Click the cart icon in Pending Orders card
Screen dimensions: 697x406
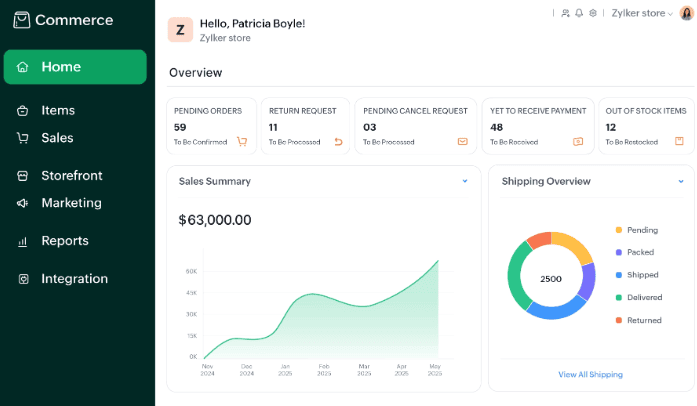(241, 142)
